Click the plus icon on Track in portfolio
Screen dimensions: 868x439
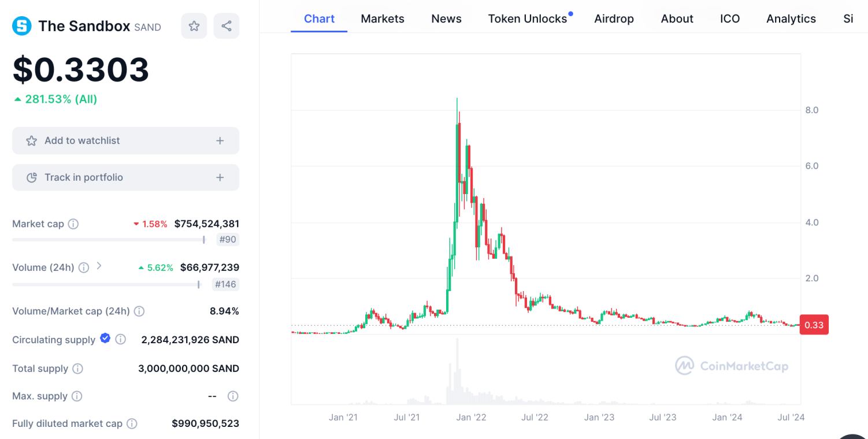click(220, 178)
